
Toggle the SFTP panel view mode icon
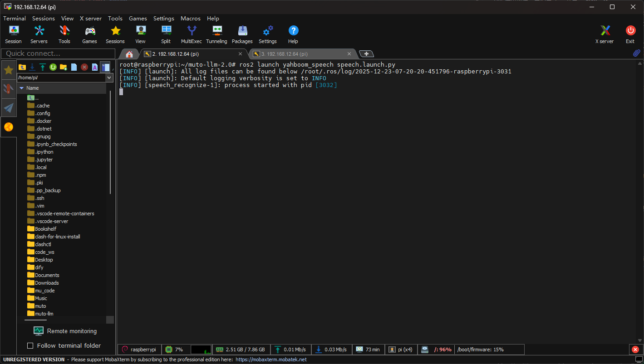(x=105, y=67)
